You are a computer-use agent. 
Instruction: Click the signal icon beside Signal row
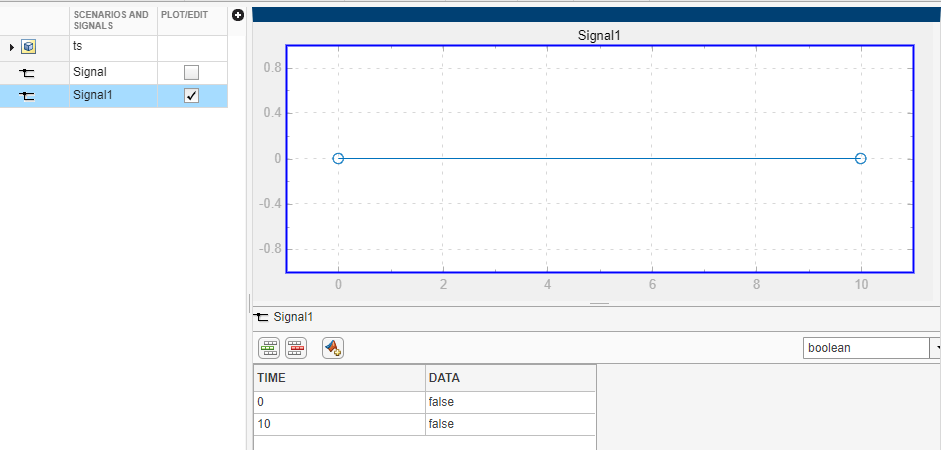point(27,73)
